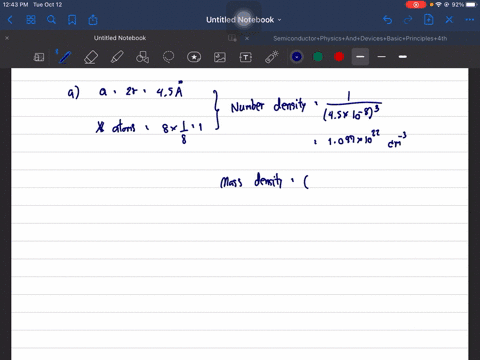Select the Laser pointer tool
This screenshot has height=360, width=480.
pyautogui.click(x=272, y=57)
